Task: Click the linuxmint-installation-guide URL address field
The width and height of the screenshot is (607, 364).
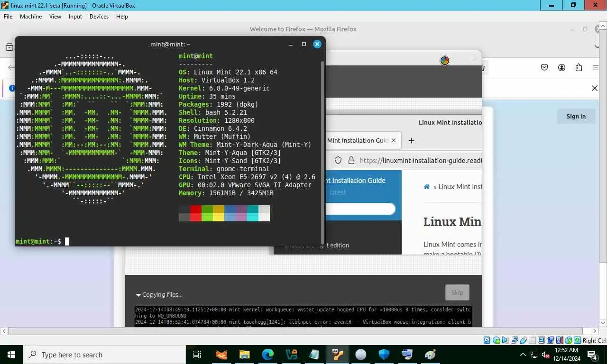Action: 421,160
